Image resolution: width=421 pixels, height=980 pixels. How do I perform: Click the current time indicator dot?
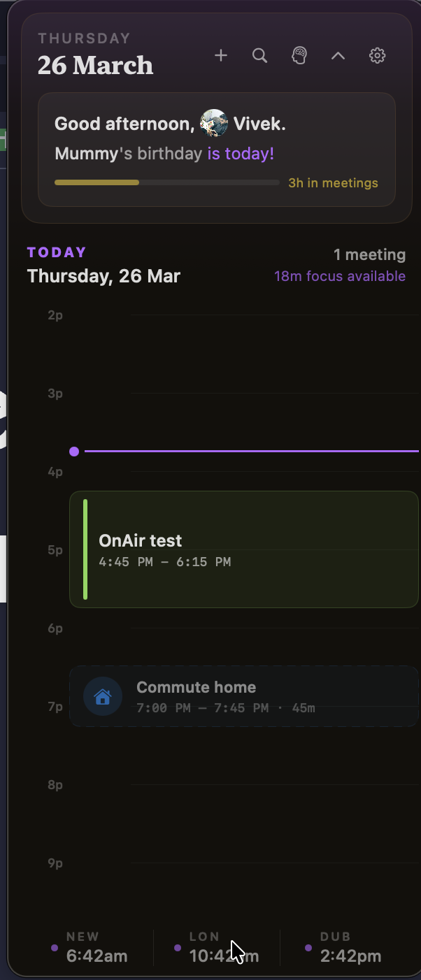click(74, 451)
